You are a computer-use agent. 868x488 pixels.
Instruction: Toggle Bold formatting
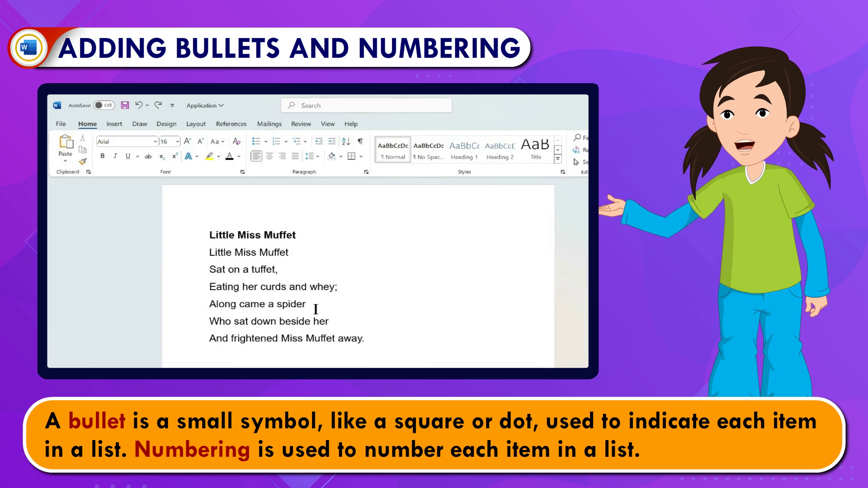click(103, 156)
